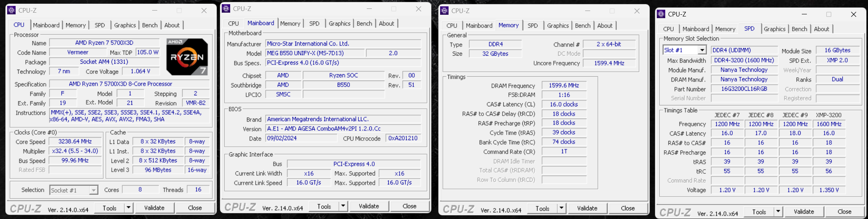Expand the Slot #1 memory slot dropdown
Screen dimensions: 868x219
[x=702, y=50]
